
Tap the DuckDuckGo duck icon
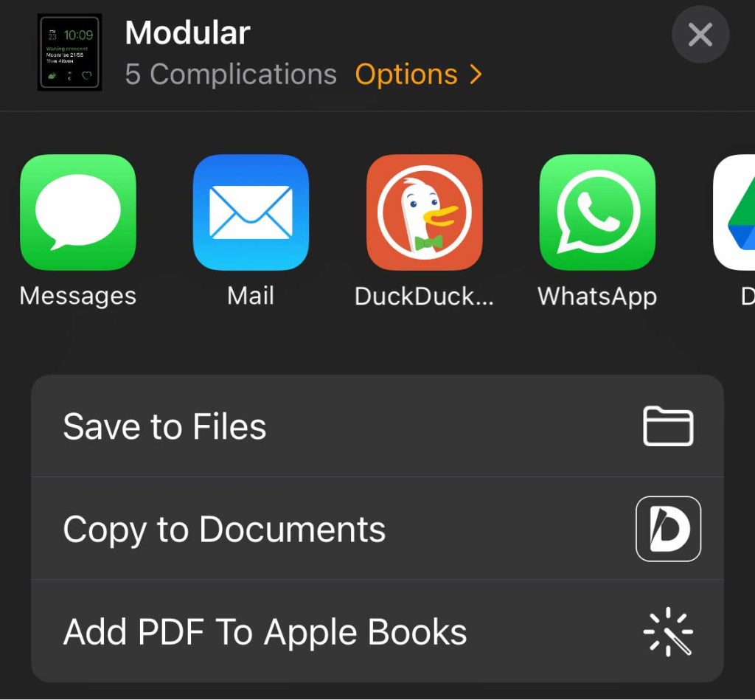click(x=424, y=212)
